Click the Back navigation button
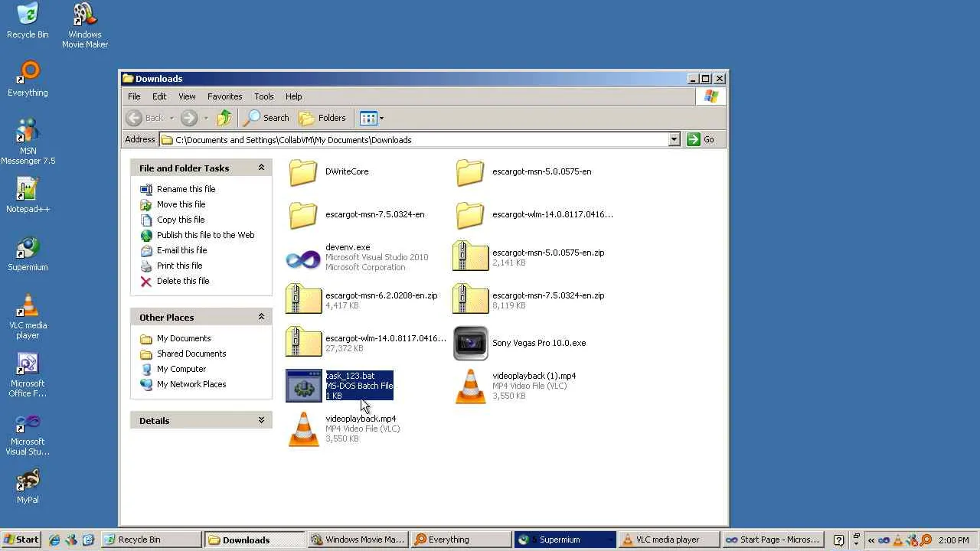 coord(145,118)
